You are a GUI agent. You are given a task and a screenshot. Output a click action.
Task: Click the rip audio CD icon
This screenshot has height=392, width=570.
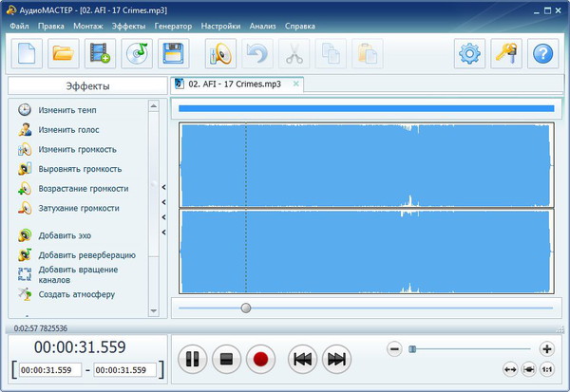[136, 54]
